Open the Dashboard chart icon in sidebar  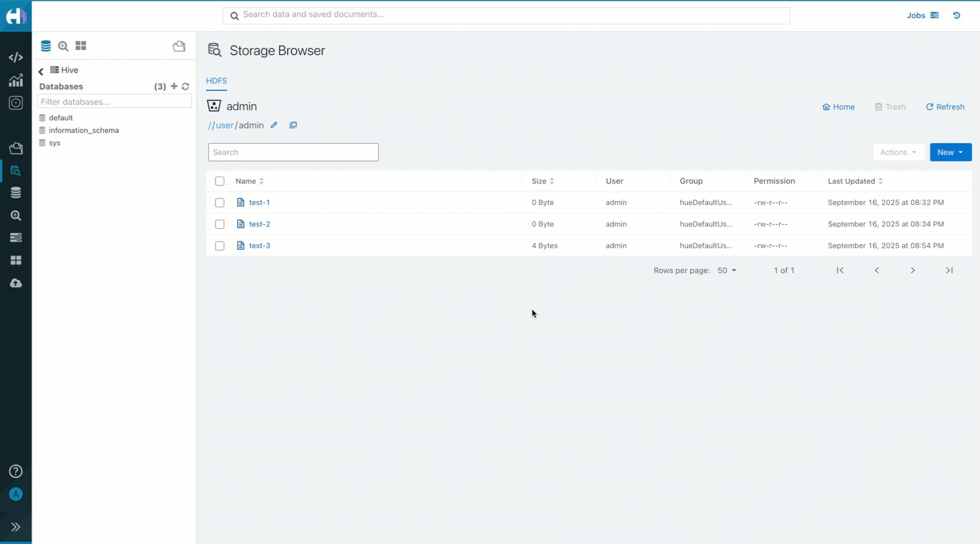pyautogui.click(x=16, y=80)
